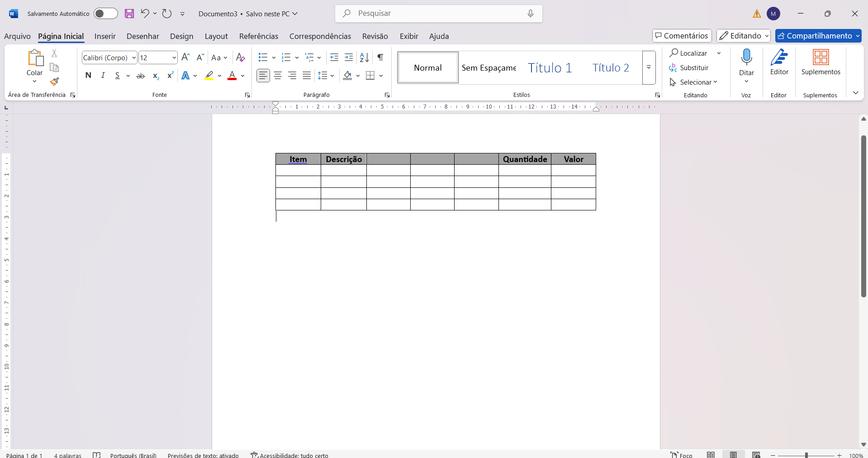Toggle underline (S) formatting
Screen dimensions: 868x458
pyautogui.click(x=118, y=76)
